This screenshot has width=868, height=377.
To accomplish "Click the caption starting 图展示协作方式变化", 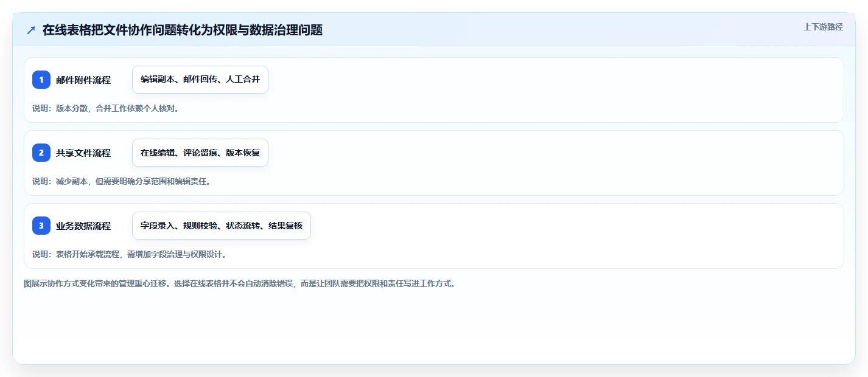I will [240, 283].
